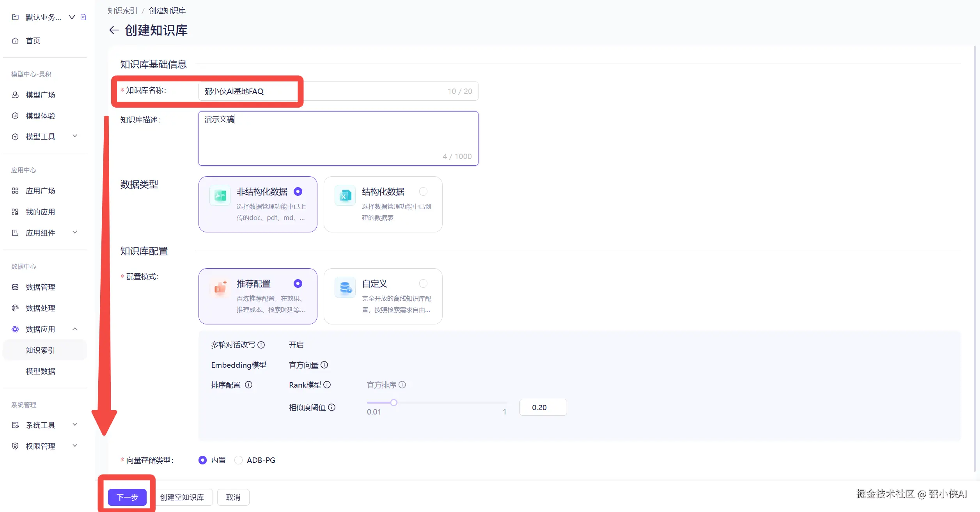Open the 默认业务 workspace dropdown
Image resolution: width=980 pixels, height=512 pixels.
click(x=72, y=17)
